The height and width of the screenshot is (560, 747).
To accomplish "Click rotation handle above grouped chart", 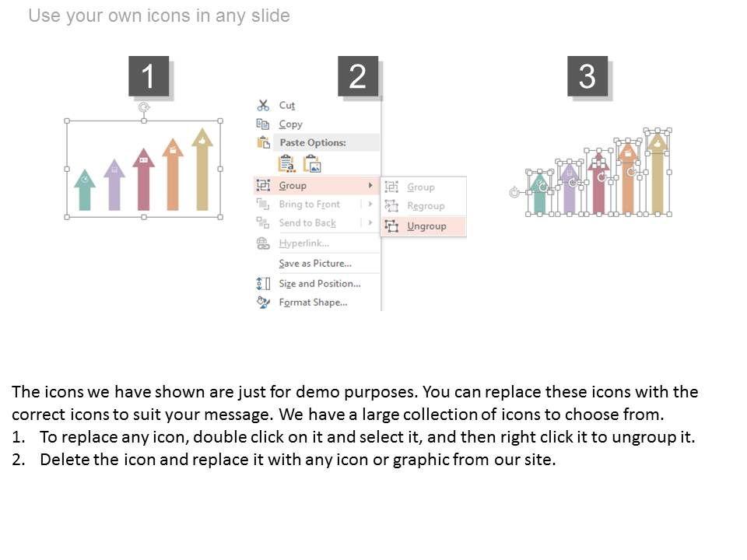I will pyautogui.click(x=144, y=107).
